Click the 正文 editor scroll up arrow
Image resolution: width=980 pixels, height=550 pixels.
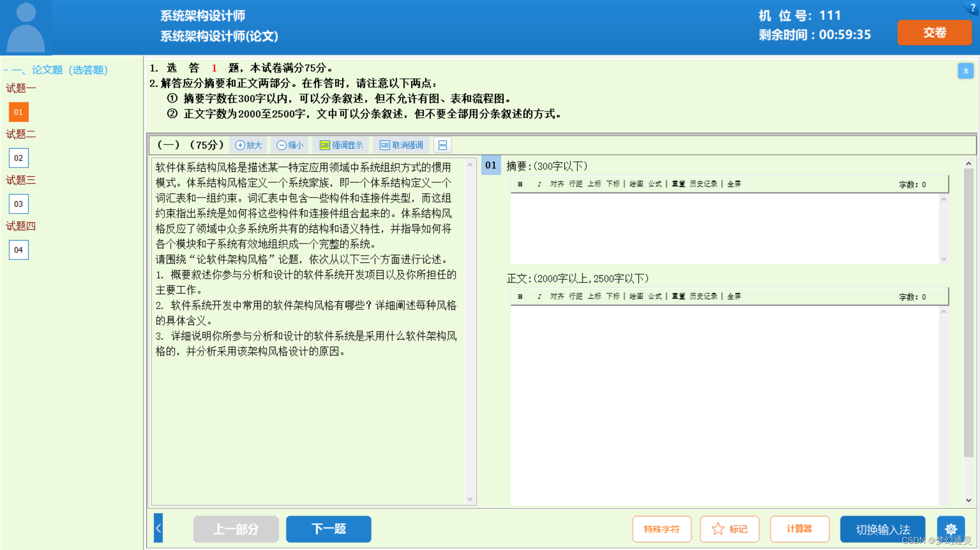pos(944,312)
